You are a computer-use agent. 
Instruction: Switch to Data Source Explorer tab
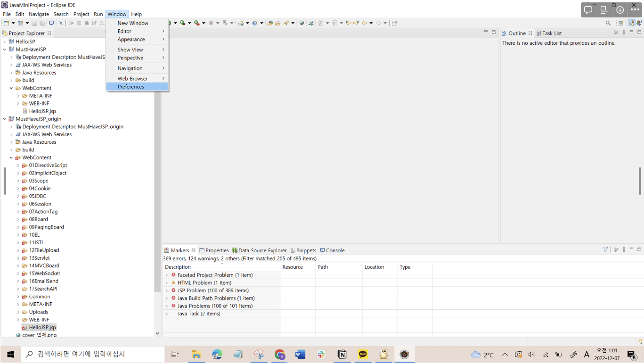259,250
